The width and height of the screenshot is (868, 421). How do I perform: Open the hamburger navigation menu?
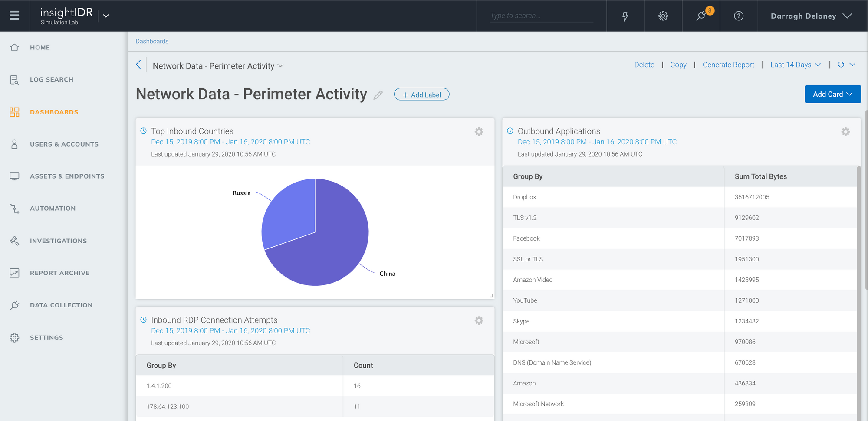(14, 16)
